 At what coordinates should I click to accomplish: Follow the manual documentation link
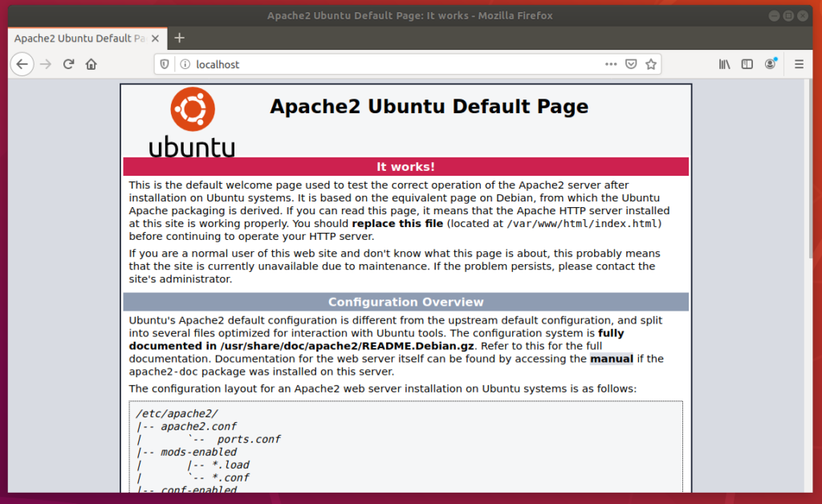pyautogui.click(x=612, y=359)
